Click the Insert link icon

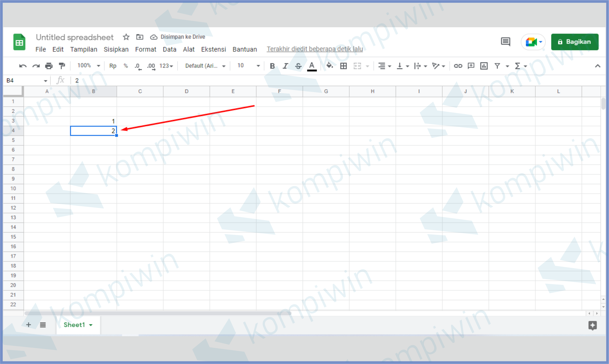coord(458,66)
